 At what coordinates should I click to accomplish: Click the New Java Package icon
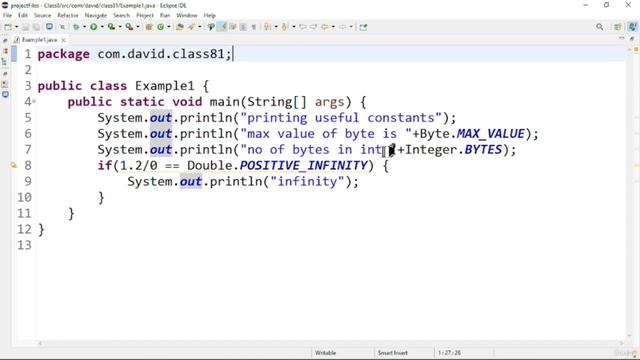coord(149,27)
